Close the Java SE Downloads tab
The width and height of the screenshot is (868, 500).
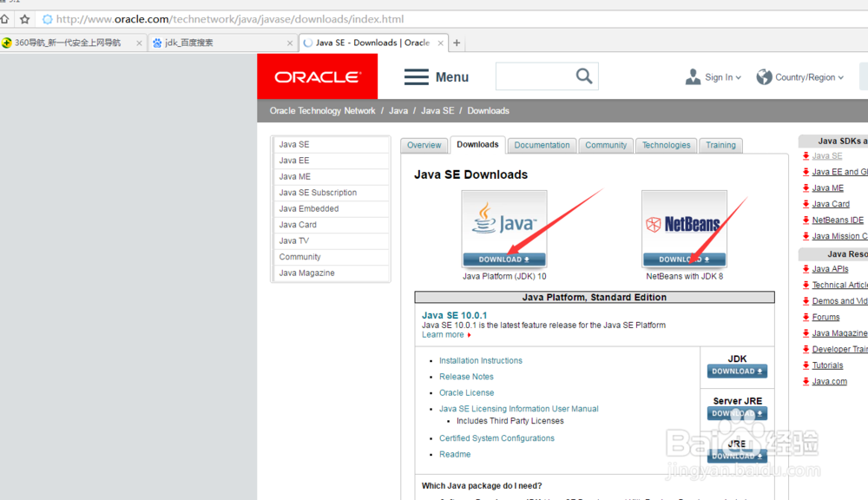tap(441, 43)
